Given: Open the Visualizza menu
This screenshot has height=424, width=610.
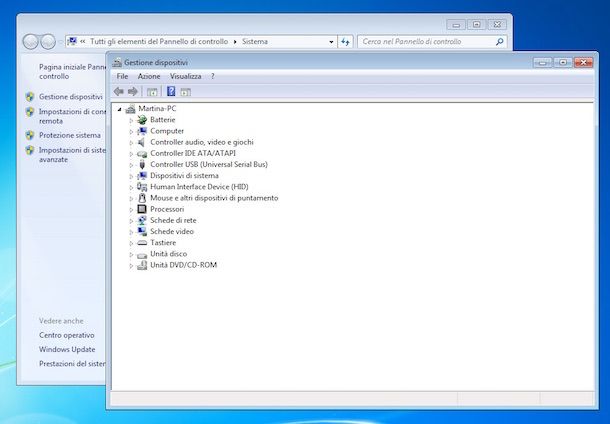Looking at the screenshot, I should tap(186, 77).
